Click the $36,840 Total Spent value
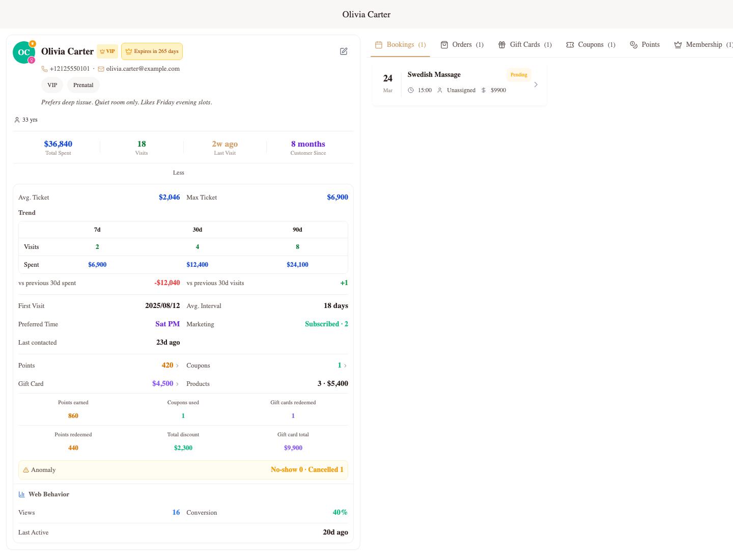 [x=58, y=144]
